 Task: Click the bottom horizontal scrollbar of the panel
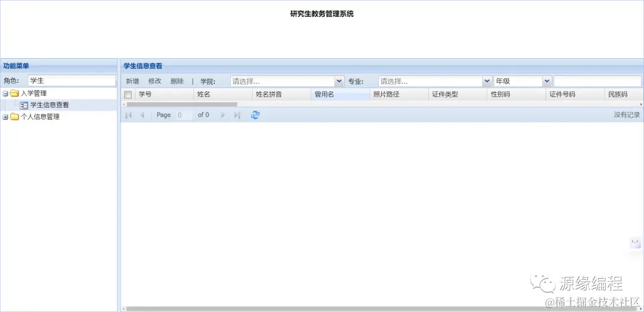pyautogui.click(x=382, y=308)
